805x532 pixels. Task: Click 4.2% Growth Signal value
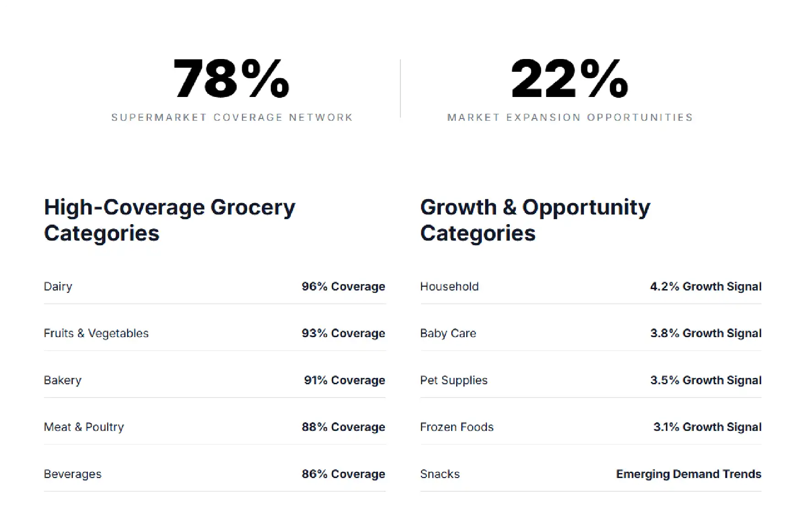[x=706, y=286]
